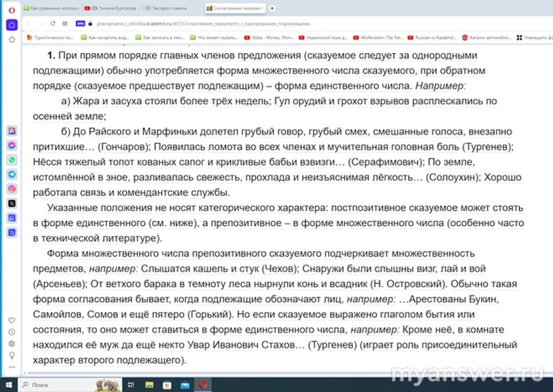Screen dimensions: 553x392
Task: Open sidebar history clock icon
Action: (x=12, y=332)
